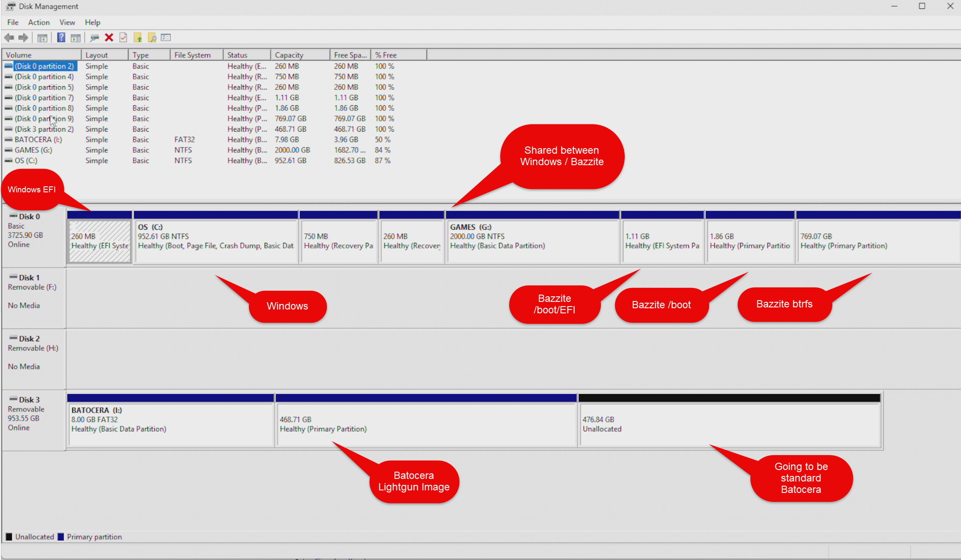Click the Show/Hide Console Tree icon
Screen dimensions: 961x560
pos(42,38)
